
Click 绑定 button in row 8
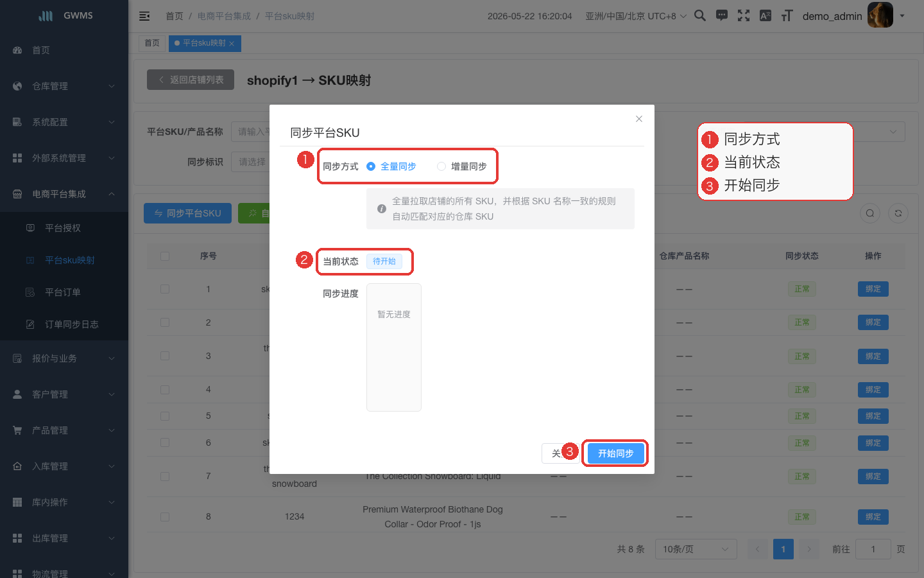[873, 517]
